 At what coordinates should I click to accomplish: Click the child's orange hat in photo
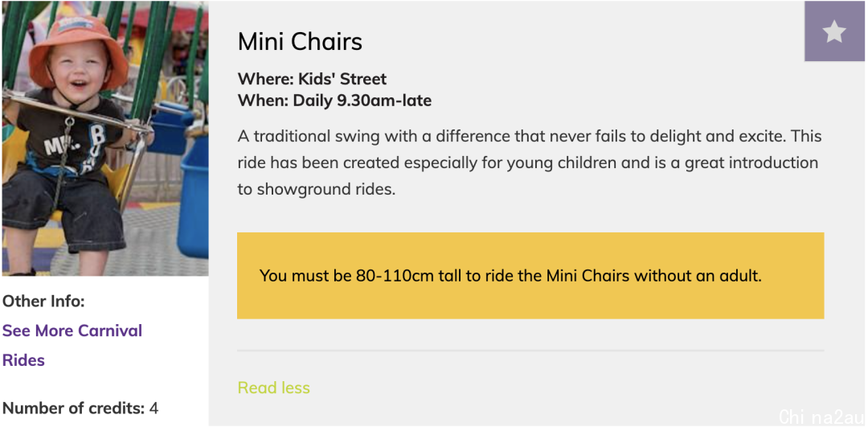79,47
